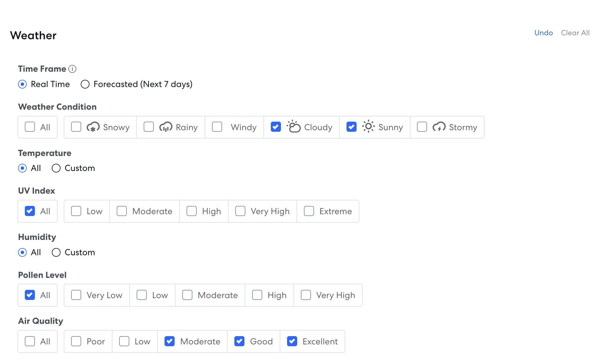Enable the Extreme UV Index checkbox

[309, 211]
